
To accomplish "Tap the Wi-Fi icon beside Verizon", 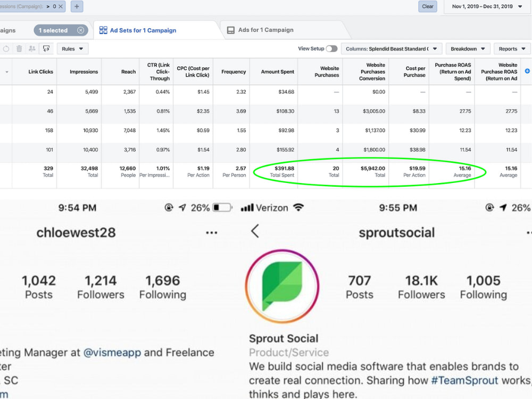I will click(x=298, y=207).
